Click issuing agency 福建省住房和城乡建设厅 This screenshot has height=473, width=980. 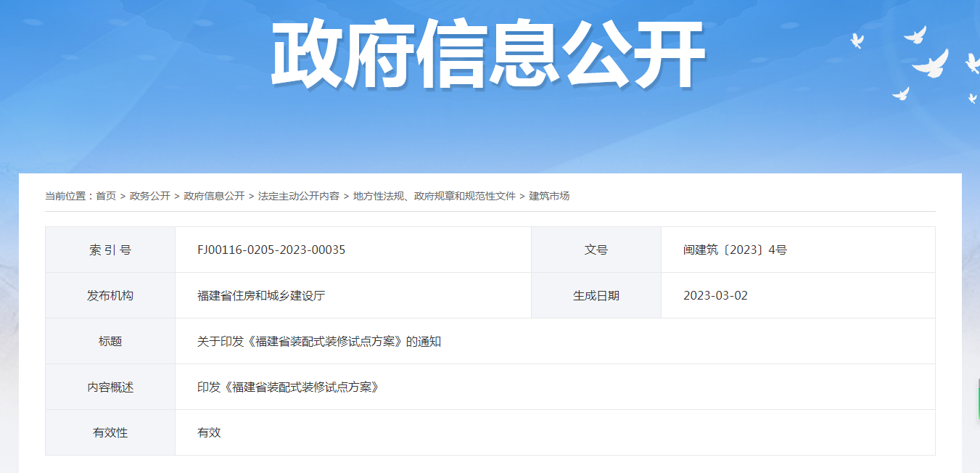(x=261, y=295)
